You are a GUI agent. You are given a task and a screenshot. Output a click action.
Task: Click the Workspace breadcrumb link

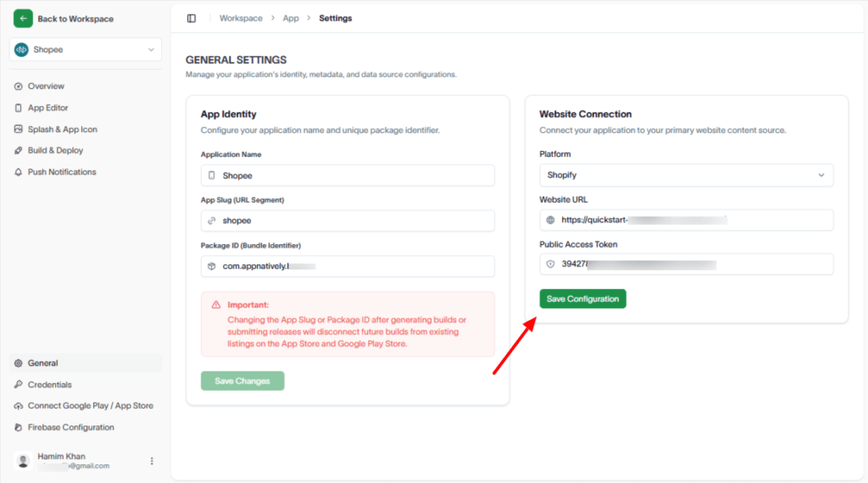[x=241, y=19]
